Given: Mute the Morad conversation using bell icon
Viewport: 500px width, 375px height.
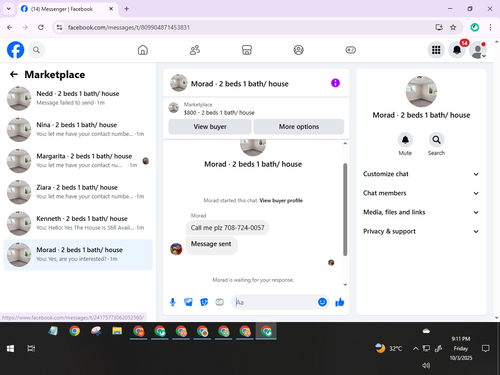Looking at the screenshot, I should [405, 140].
